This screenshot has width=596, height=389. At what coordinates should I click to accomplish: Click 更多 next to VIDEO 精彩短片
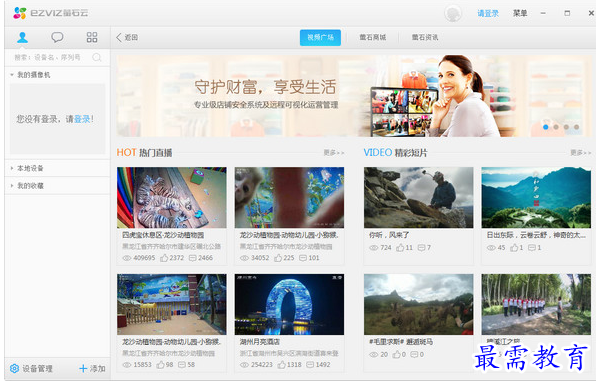pyautogui.click(x=580, y=152)
